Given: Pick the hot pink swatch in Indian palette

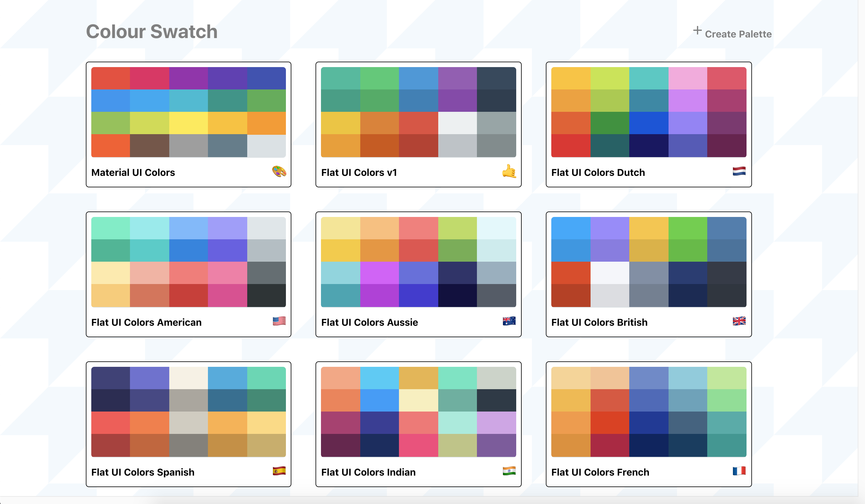Looking at the screenshot, I should [418, 445].
